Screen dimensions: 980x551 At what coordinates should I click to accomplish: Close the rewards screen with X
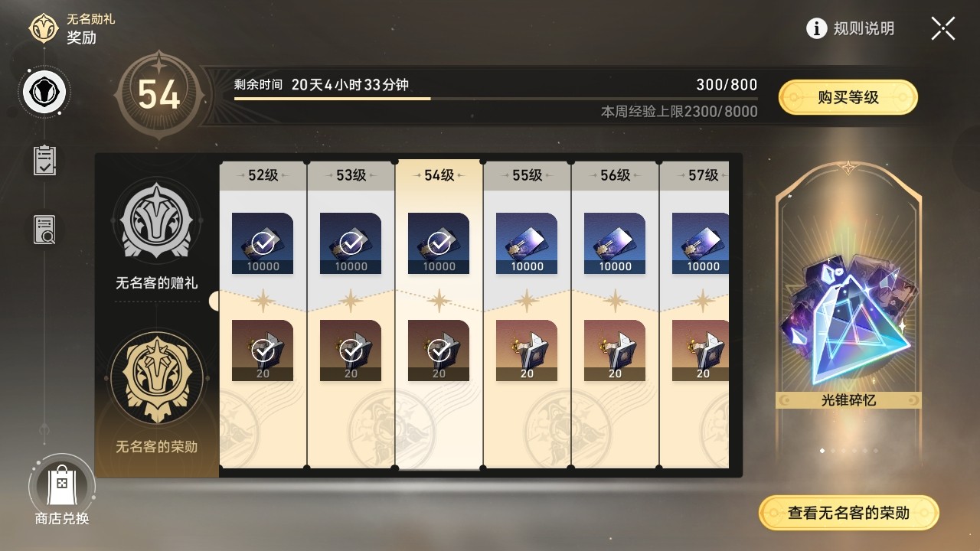[x=942, y=29]
